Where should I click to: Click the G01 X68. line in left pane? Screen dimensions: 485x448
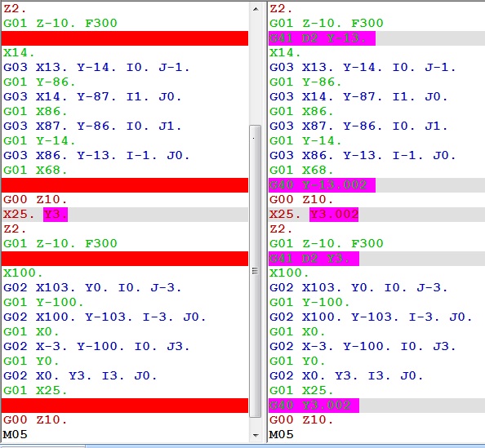click(35, 171)
